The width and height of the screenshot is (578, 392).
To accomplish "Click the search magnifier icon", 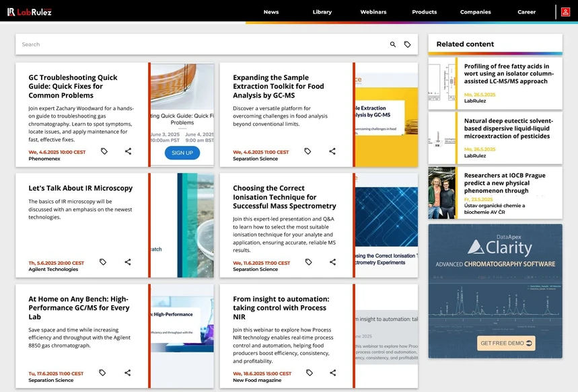I will coord(393,44).
